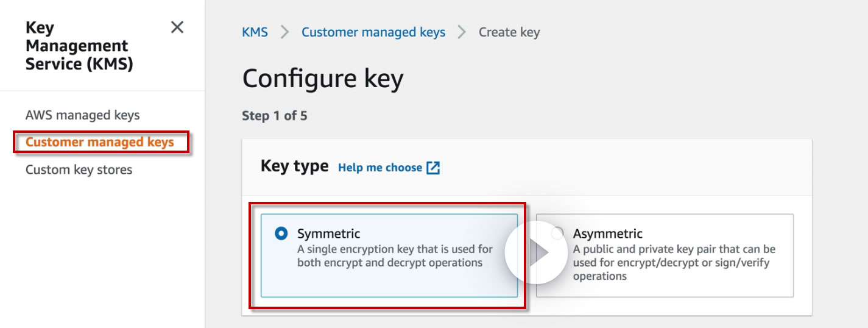Open the Help me choose link

click(x=380, y=168)
